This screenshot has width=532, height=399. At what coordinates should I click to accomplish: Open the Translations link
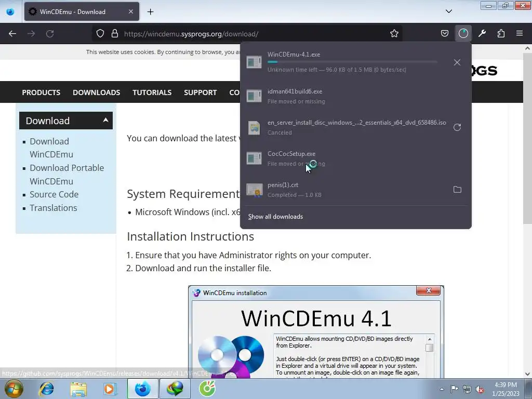[54, 208]
